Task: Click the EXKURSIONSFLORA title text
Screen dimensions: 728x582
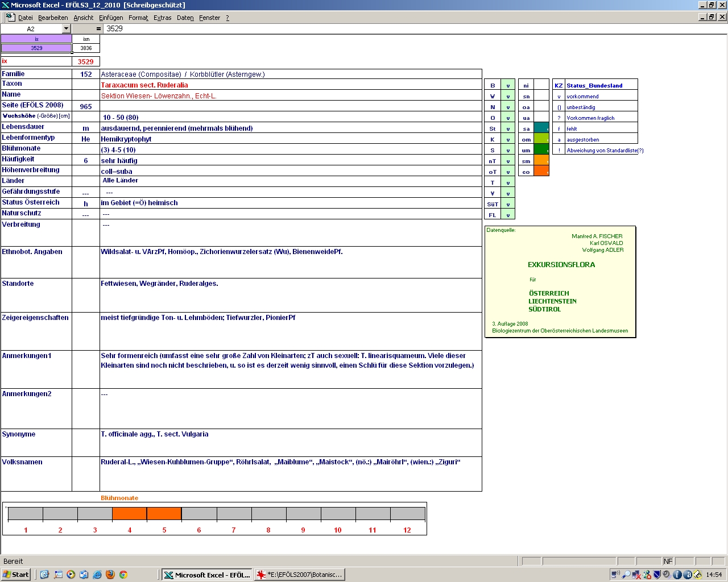Action: (561, 265)
